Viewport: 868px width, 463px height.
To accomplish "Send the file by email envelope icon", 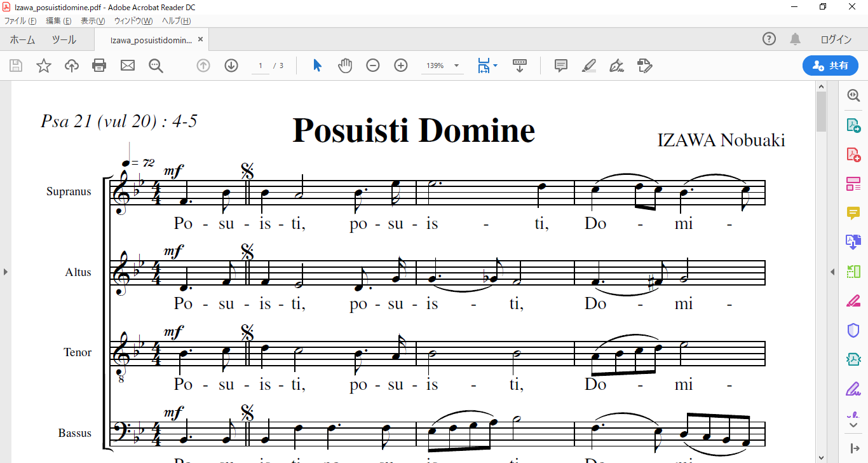I will [x=128, y=66].
